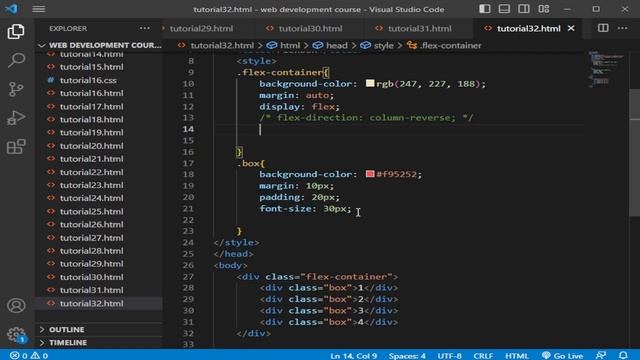Toggle the bottom panel layout icon

[504, 9]
